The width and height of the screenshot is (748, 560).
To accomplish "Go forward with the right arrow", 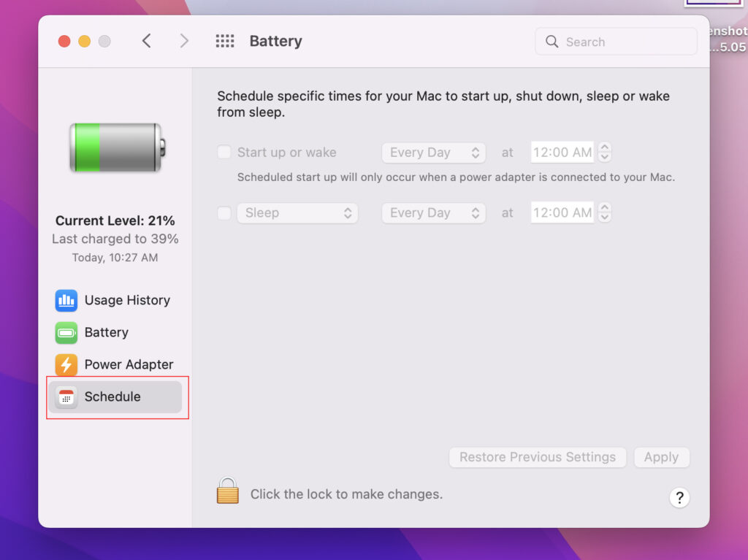I will coord(184,41).
